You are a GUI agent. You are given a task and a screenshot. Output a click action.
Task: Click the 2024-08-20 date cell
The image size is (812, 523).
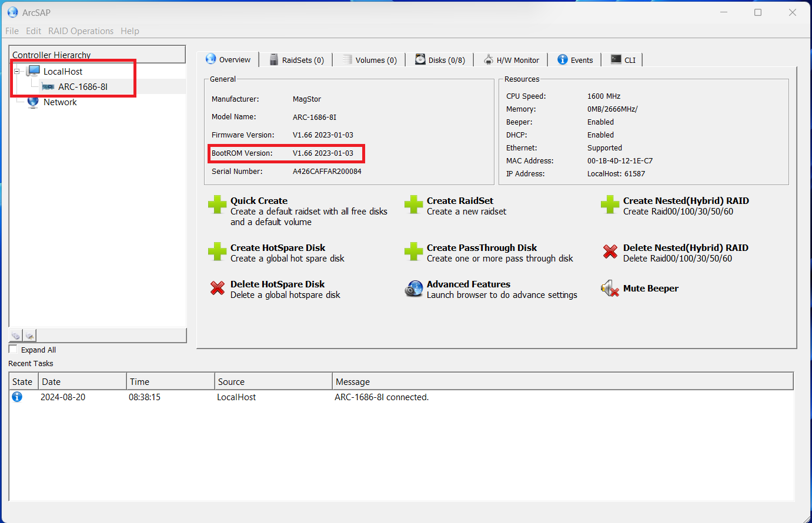[x=63, y=397]
